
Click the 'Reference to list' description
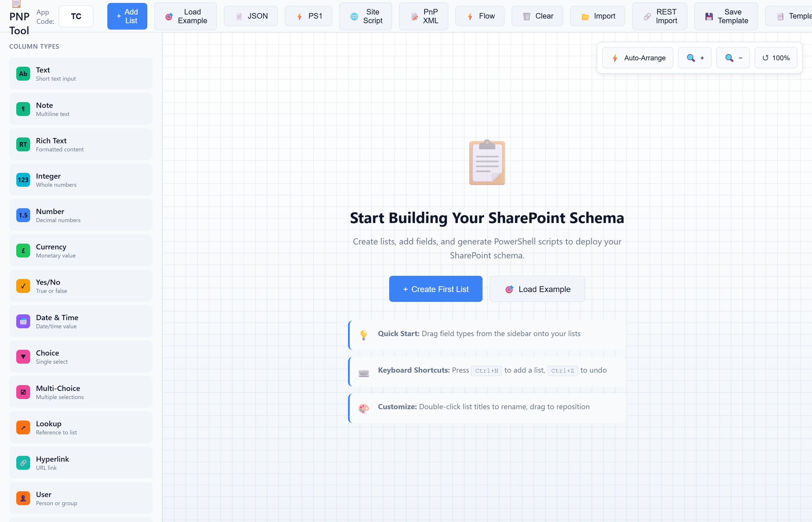tap(56, 432)
